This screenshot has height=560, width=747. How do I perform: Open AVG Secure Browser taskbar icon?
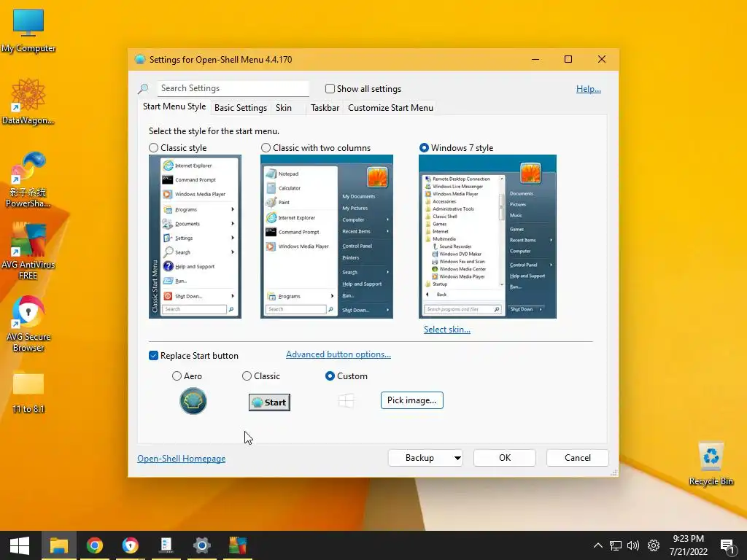click(x=130, y=545)
